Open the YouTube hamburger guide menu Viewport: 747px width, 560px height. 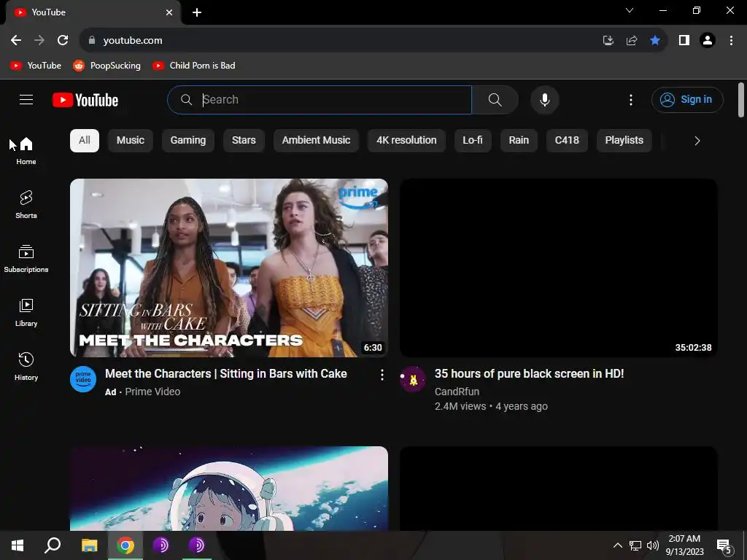pos(26,99)
